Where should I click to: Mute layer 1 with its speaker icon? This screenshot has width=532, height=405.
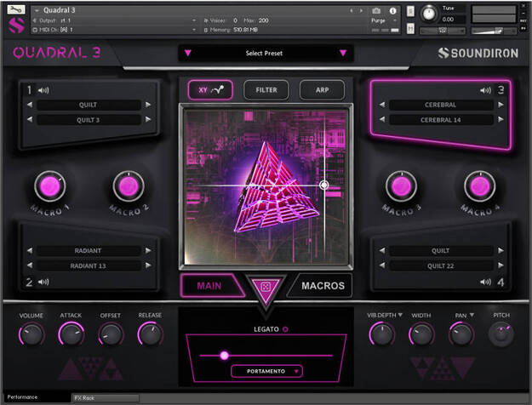coord(43,90)
